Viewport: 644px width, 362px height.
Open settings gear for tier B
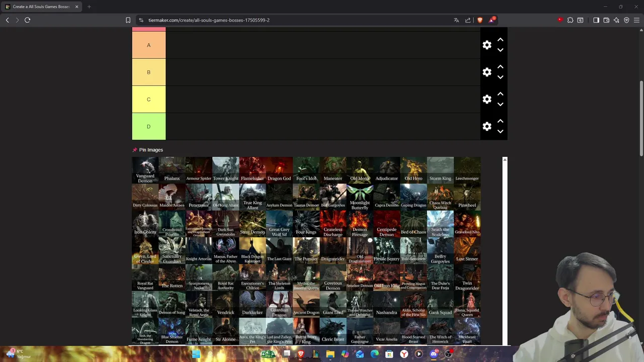(487, 72)
